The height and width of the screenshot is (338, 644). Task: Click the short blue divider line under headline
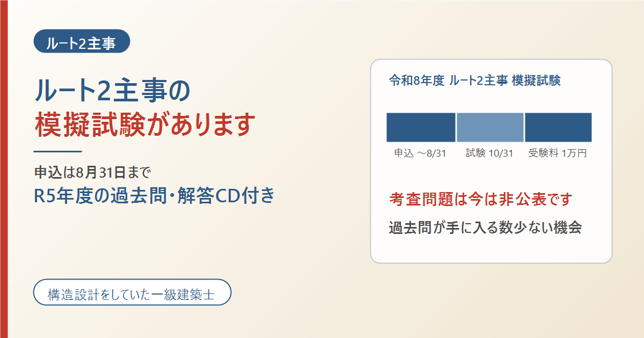[x=57, y=152]
